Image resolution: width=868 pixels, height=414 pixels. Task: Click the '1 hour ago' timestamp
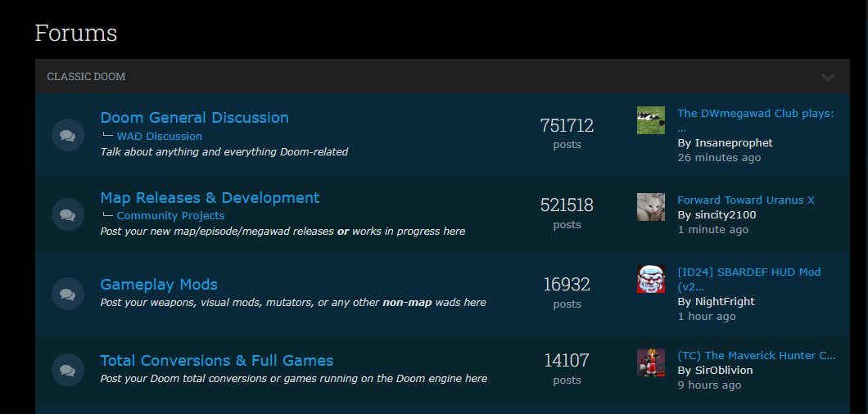(707, 317)
